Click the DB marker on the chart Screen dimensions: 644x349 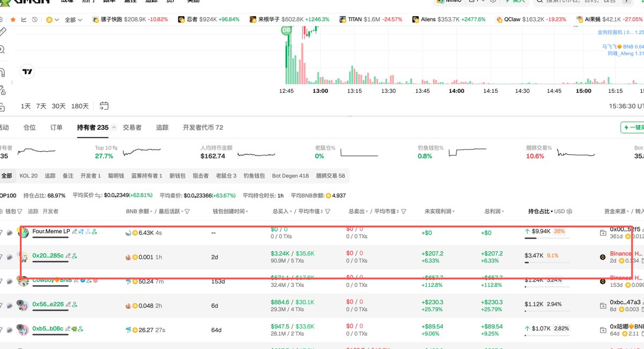[286, 31]
